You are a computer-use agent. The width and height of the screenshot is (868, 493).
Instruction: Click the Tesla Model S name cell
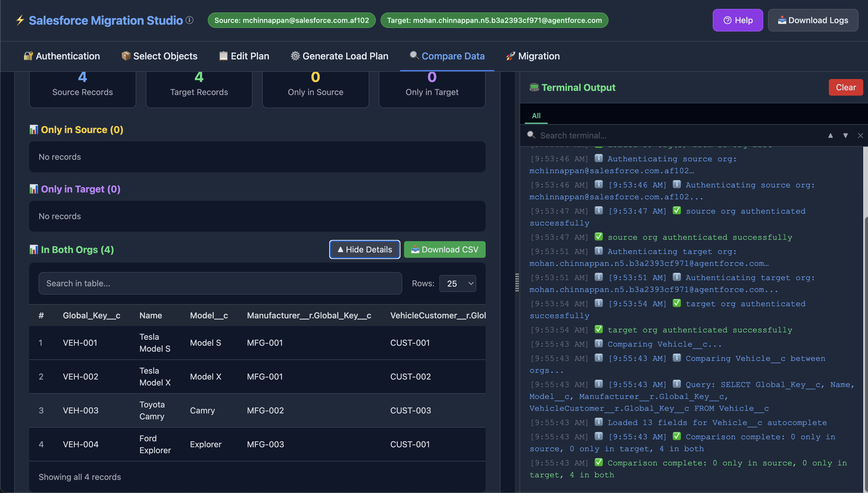(155, 343)
